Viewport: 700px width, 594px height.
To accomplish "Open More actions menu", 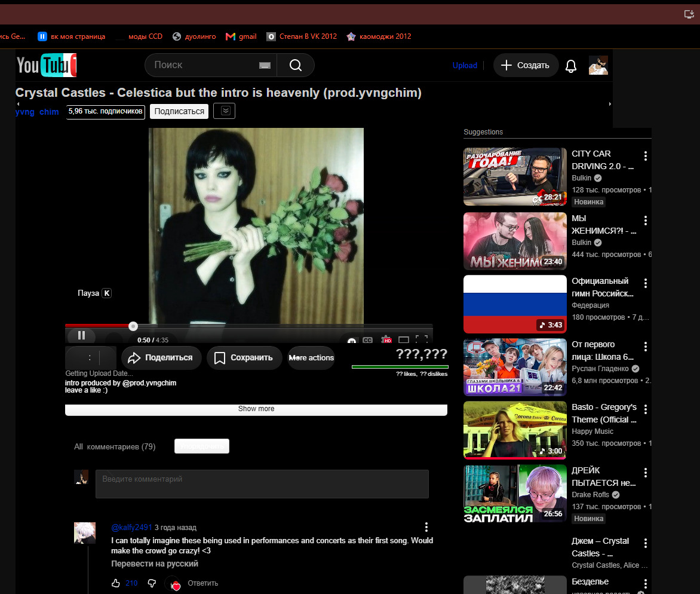I will click(311, 358).
